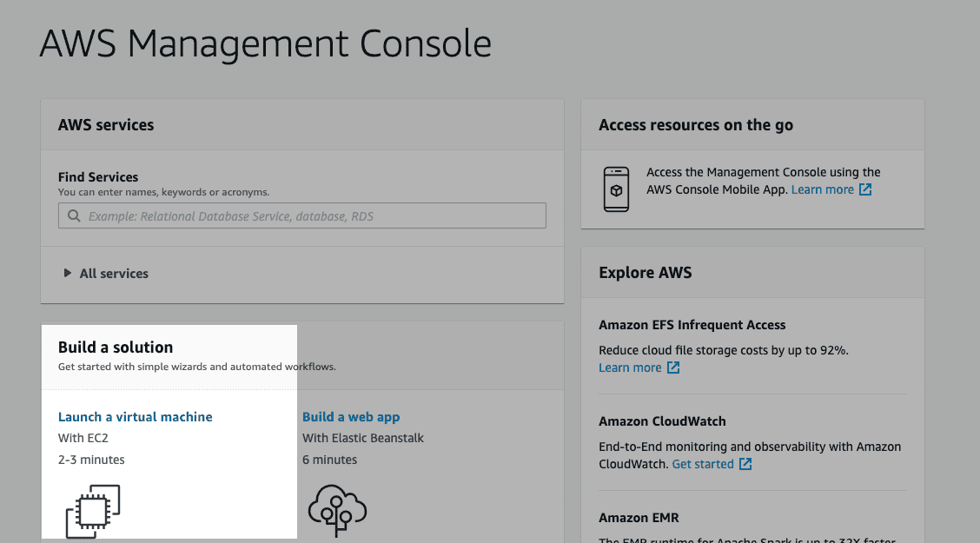This screenshot has width=980, height=543.
Task: Click the Explore AWS section heading
Action: 646,272
